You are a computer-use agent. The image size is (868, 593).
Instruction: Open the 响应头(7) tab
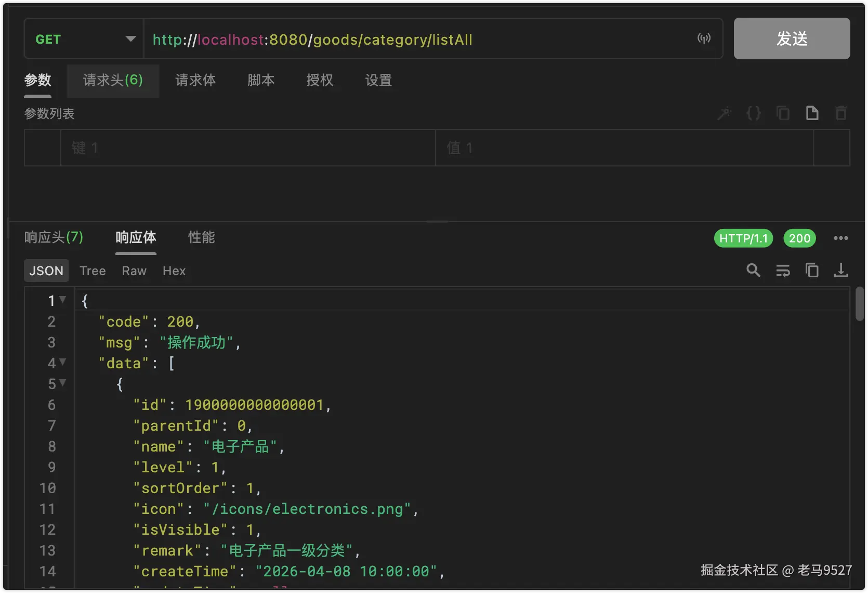[54, 237]
